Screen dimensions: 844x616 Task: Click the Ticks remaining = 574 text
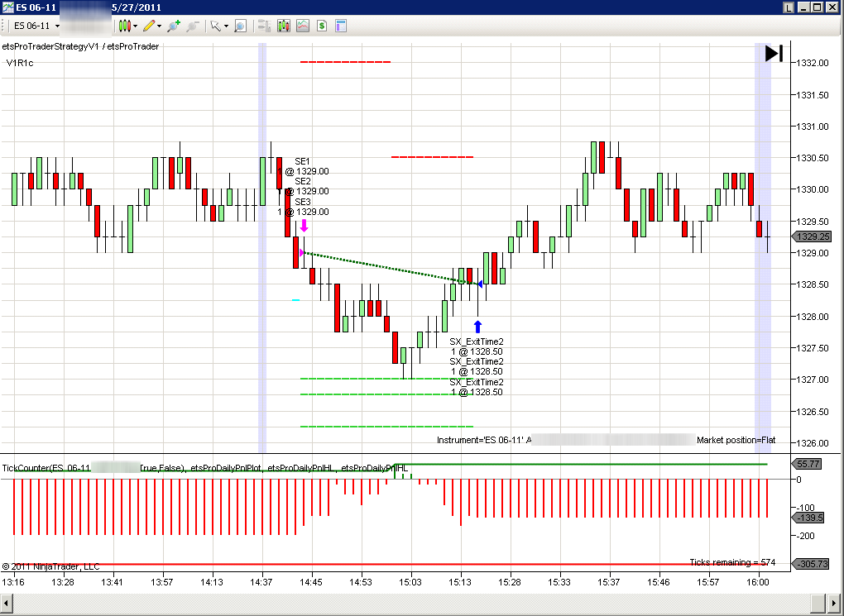732,562
